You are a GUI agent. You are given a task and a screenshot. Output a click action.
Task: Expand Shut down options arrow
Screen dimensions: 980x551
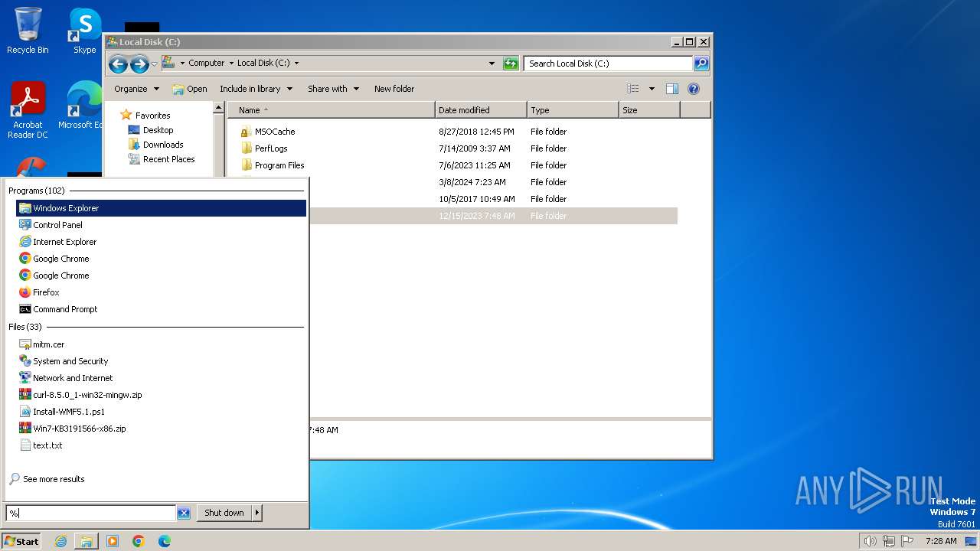(257, 513)
